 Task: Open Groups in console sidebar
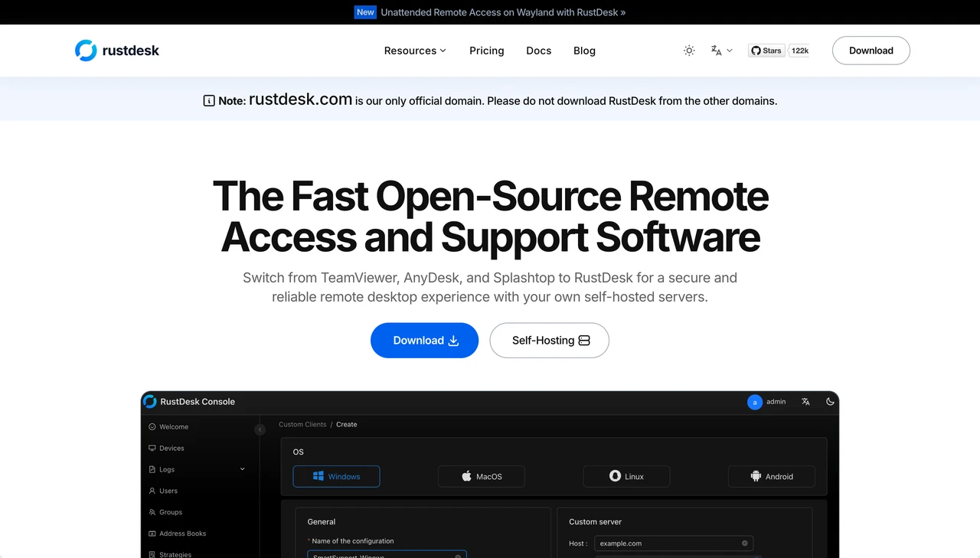(x=165, y=512)
